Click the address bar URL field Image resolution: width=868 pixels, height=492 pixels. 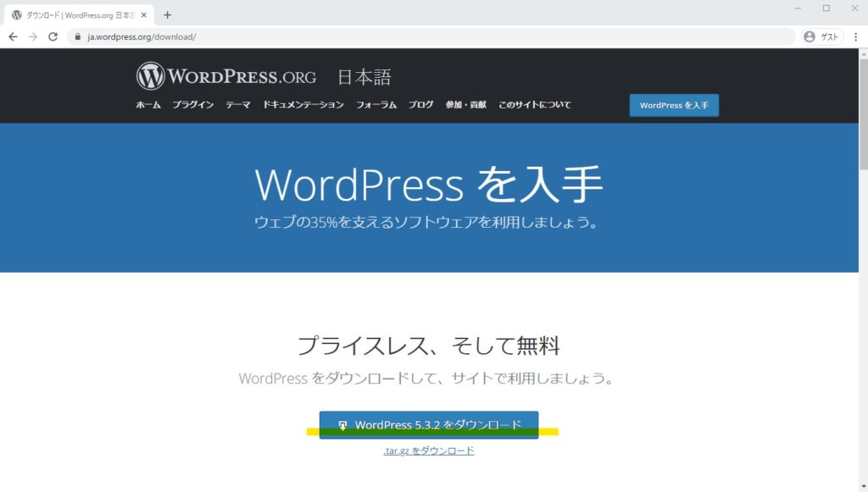(431, 36)
